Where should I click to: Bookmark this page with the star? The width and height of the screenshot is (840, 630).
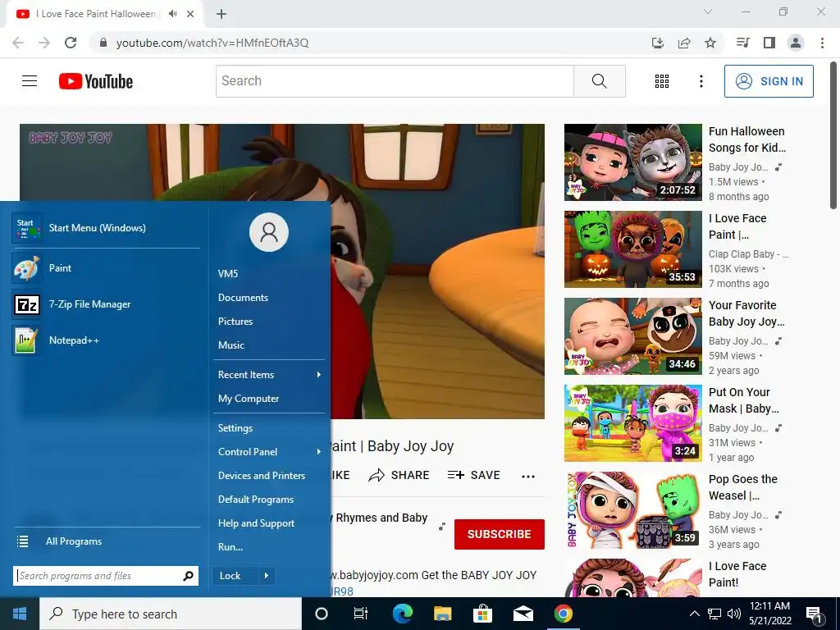[x=710, y=43]
